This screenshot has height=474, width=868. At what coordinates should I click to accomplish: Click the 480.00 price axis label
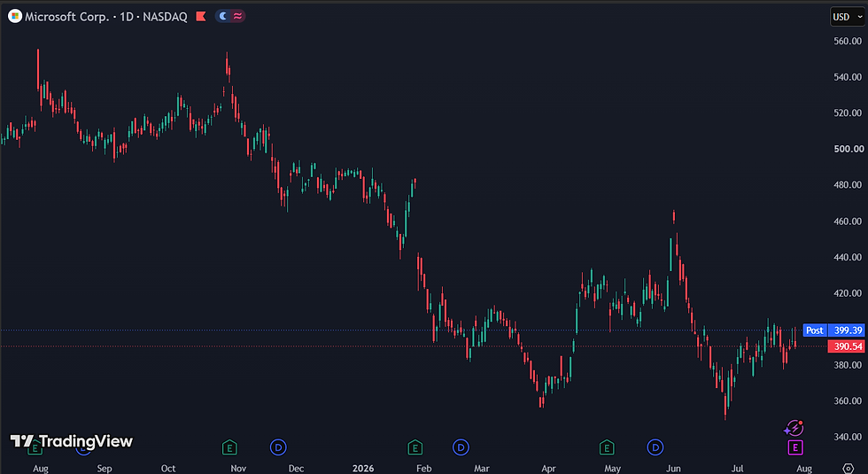point(848,185)
